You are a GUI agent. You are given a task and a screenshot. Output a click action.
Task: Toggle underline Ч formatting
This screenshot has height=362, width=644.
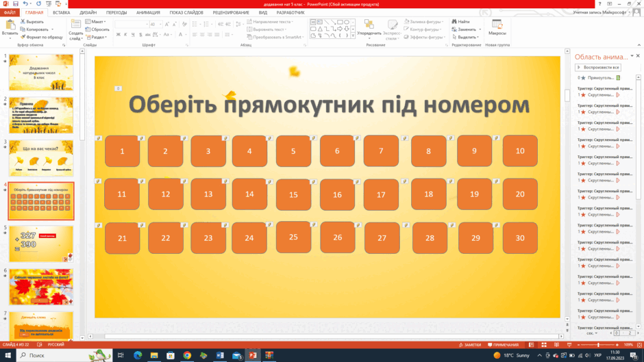(x=133, y=35)
